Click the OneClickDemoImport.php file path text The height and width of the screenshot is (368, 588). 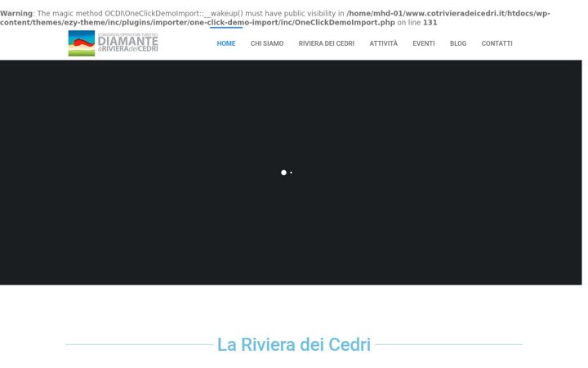point(275,18)
